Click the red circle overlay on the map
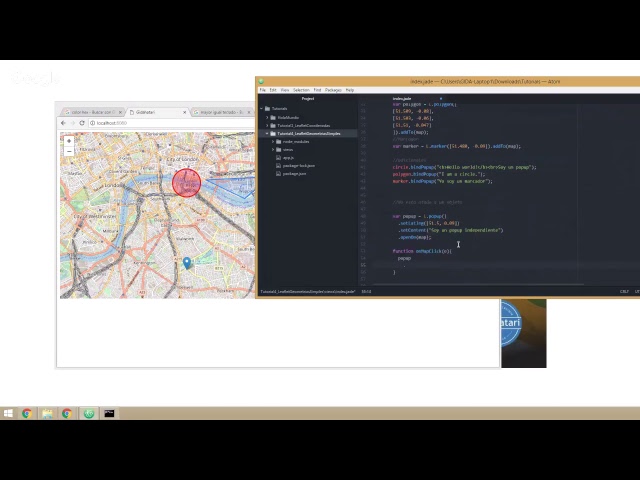This screenshot has width=640, height=480. pyautogui.click(x=187, y=183)
